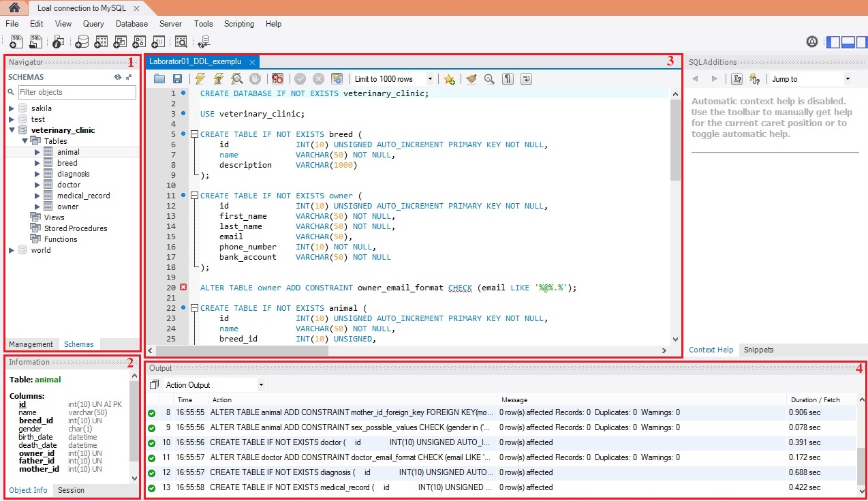Viewport: 868px width, 501px height.
Task: Open the find panel magnifier icon
Action: (489, 79)
